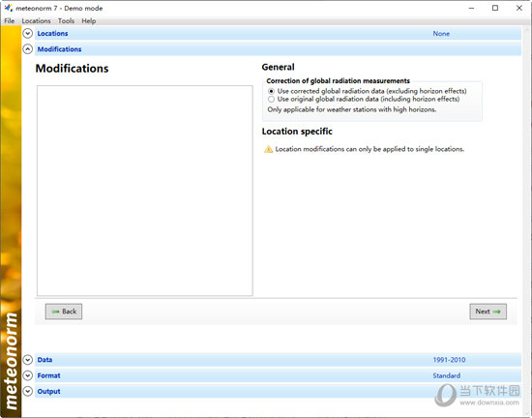Click the Locations section header label

[52, 33]
